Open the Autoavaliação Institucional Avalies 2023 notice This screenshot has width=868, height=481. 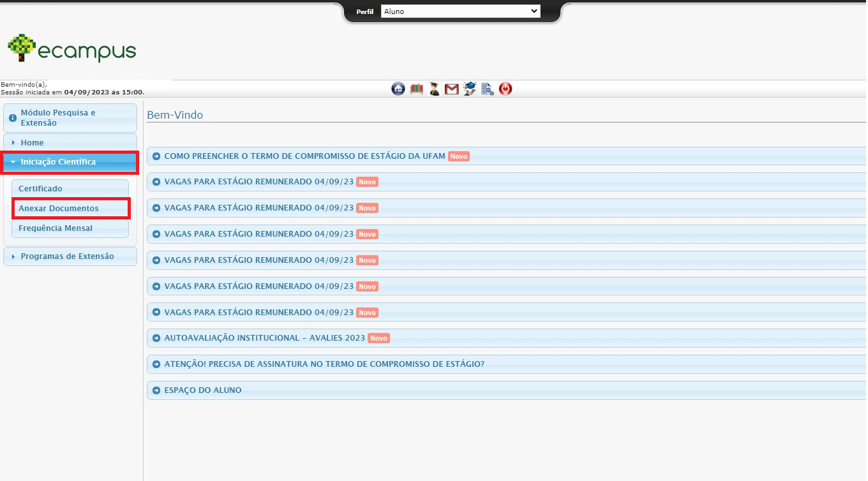click(x=264, y=338)
